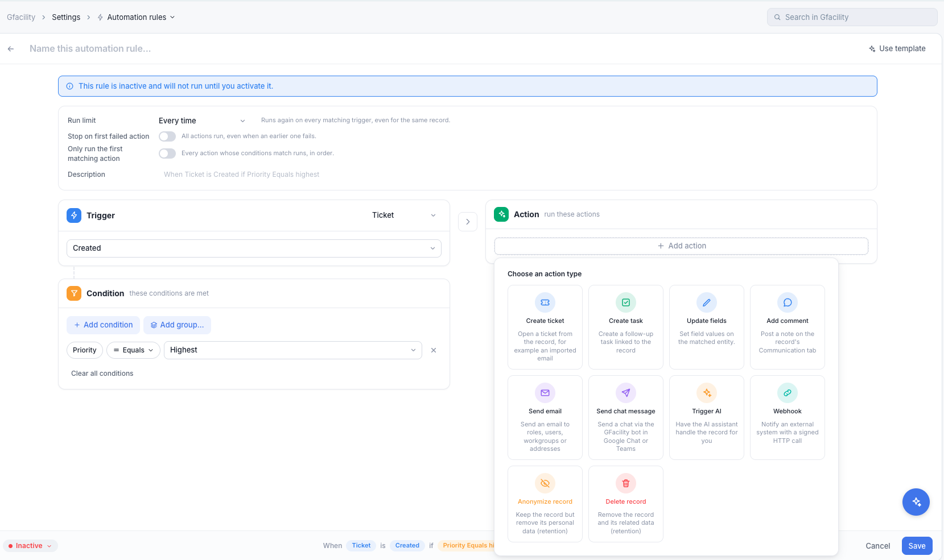Click the Search in Gfacility field

tap(852, 17)
